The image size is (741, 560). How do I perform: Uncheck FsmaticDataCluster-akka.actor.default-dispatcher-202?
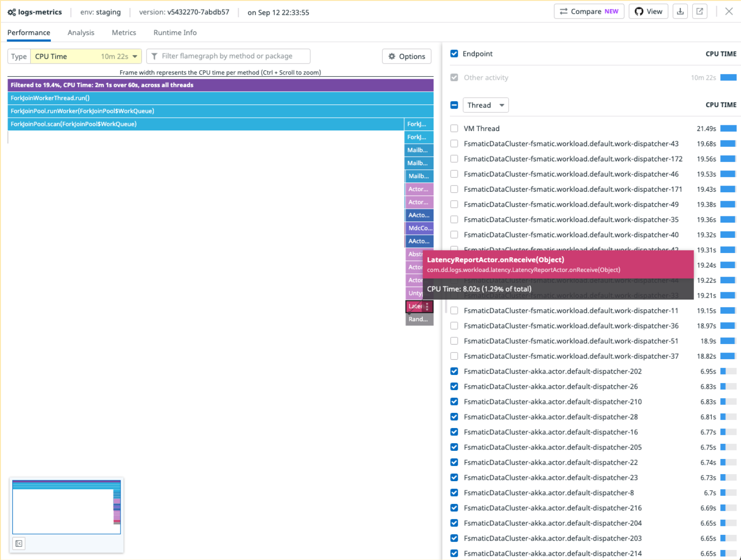click(454, 371)
